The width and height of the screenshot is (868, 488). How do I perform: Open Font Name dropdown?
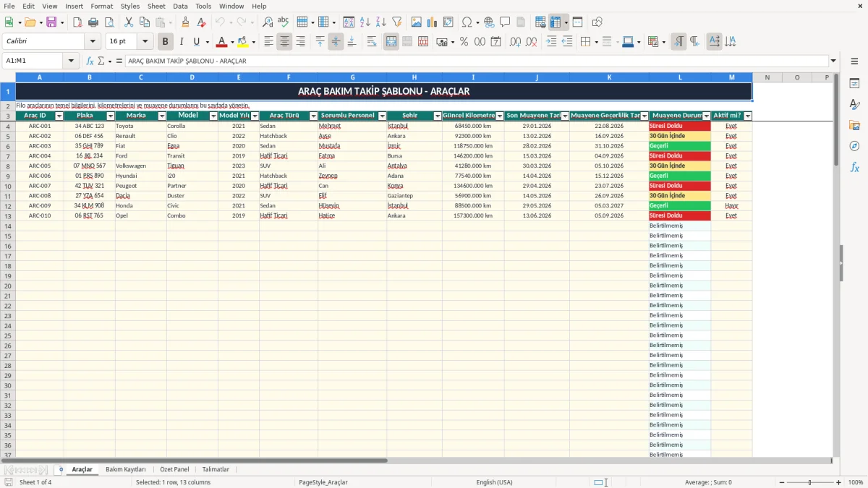pyautogui.click(x=93, y=42)
